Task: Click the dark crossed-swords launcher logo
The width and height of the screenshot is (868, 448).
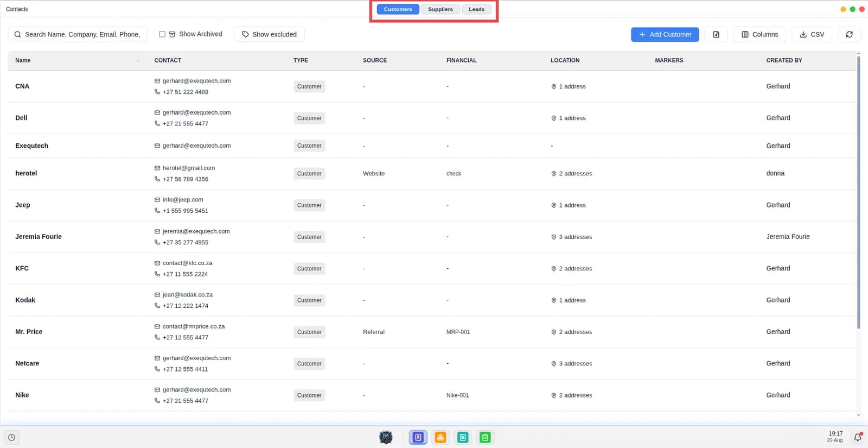Action: click(386, 437)
